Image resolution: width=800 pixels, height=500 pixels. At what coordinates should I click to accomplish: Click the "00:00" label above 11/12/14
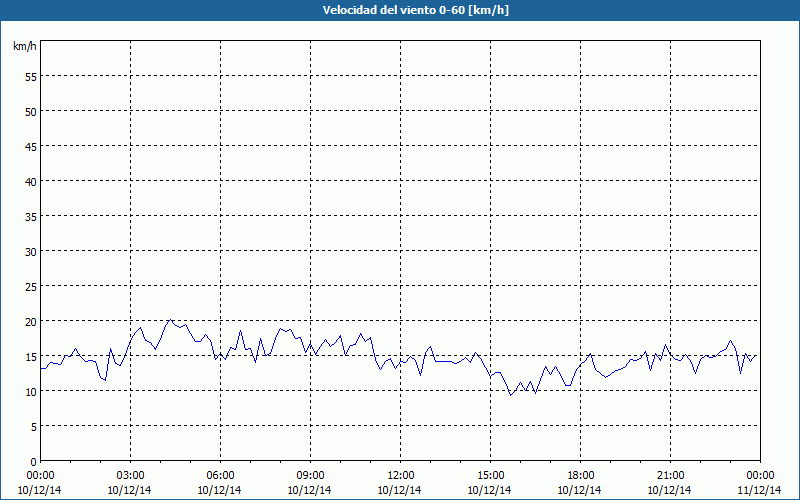click(x=760, y=476)
